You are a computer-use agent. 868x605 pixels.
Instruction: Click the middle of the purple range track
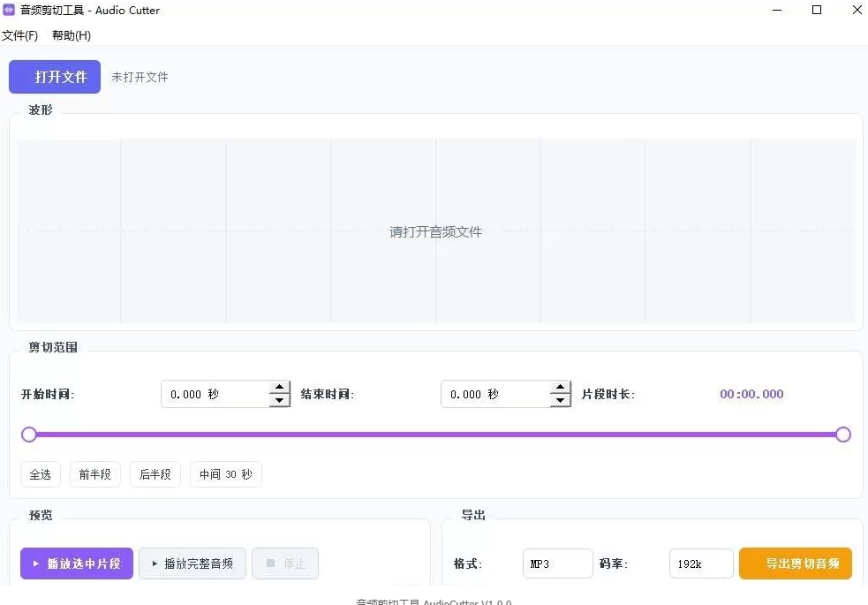436,435
